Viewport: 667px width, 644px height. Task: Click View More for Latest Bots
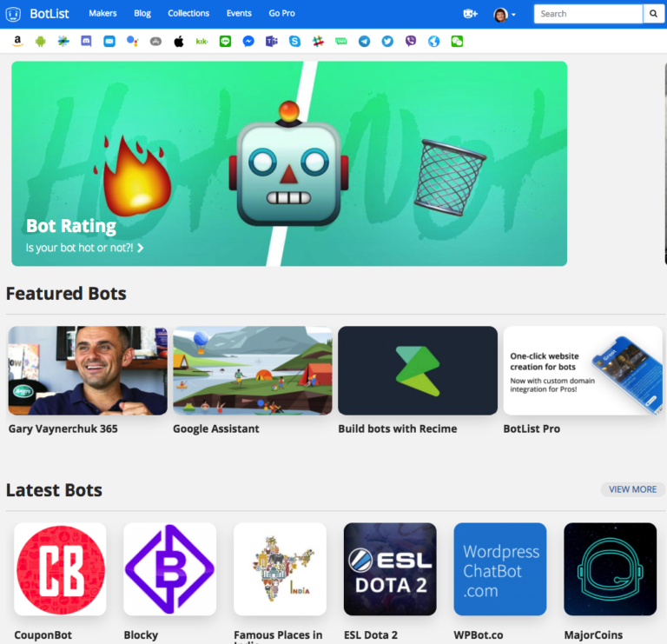[x=632, y=489]
